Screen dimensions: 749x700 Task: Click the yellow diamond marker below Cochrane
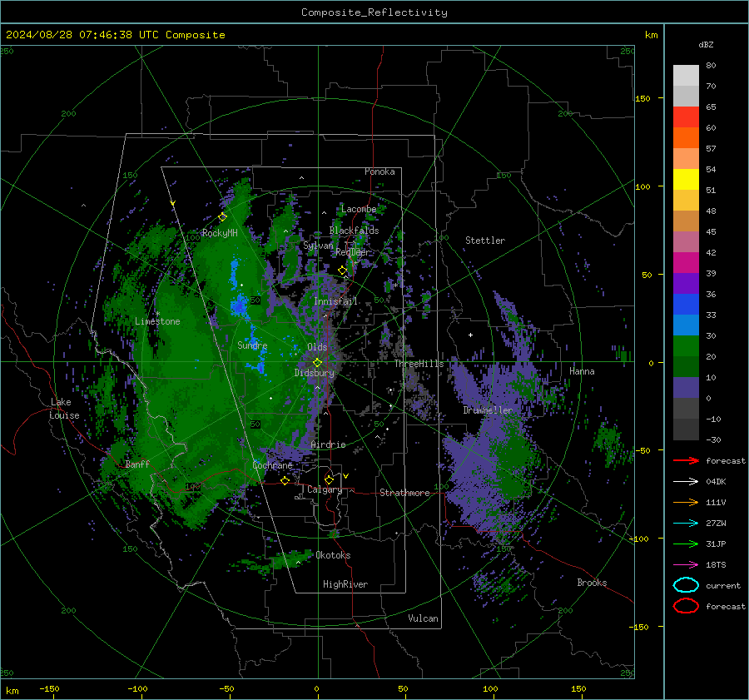click(285, 480)
